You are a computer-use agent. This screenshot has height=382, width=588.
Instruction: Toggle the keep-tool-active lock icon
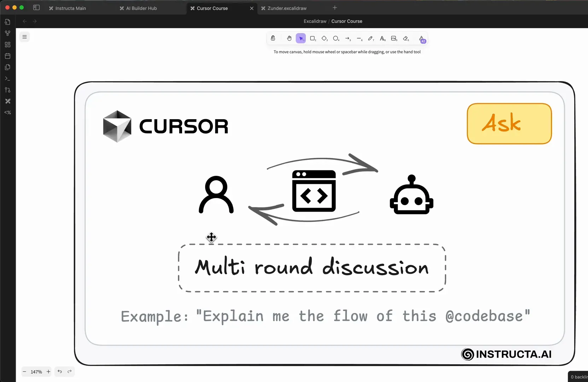[273, 38]
